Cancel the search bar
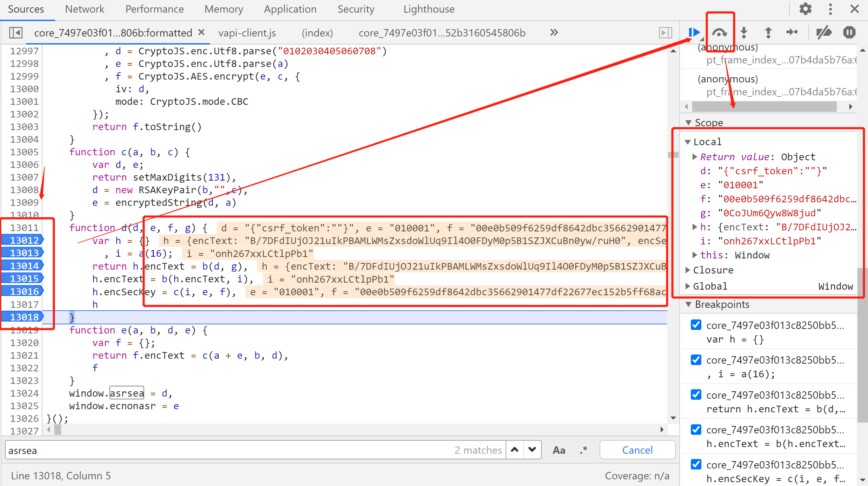The height and width of the screenshot is (486, 868). coord(637,450)
